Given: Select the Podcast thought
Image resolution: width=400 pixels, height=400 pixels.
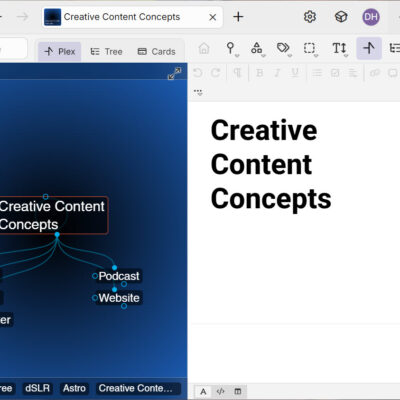Looking at the screenshot, I should (119, 276).
